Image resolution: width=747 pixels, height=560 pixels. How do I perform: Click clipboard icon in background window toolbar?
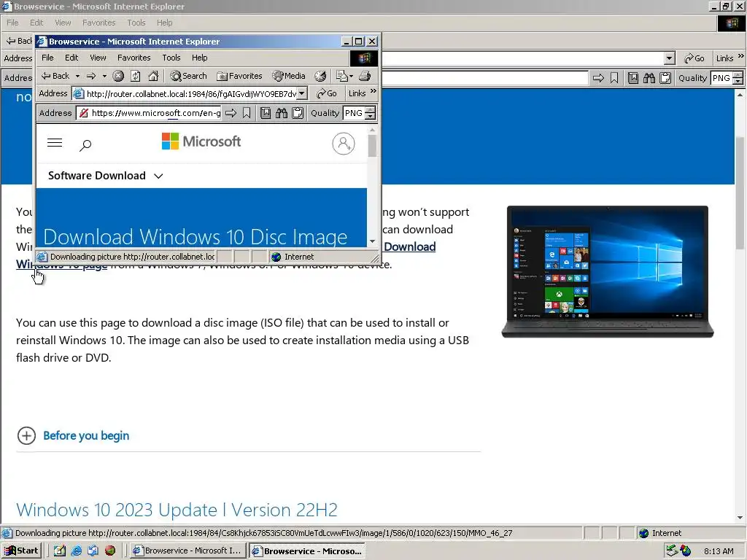point(665,78)
